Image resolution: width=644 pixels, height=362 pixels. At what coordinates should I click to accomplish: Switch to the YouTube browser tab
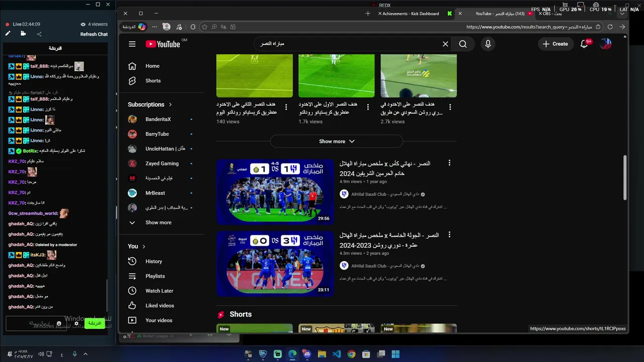[496, 14]
